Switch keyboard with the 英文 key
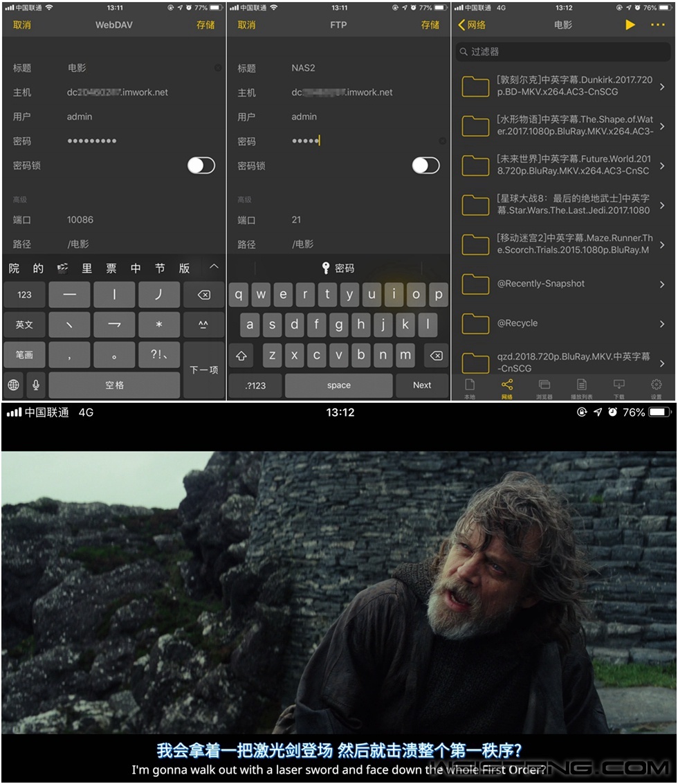Image resolution: width=678 pixels, height=784 pixels. click(x=24, y=325)
